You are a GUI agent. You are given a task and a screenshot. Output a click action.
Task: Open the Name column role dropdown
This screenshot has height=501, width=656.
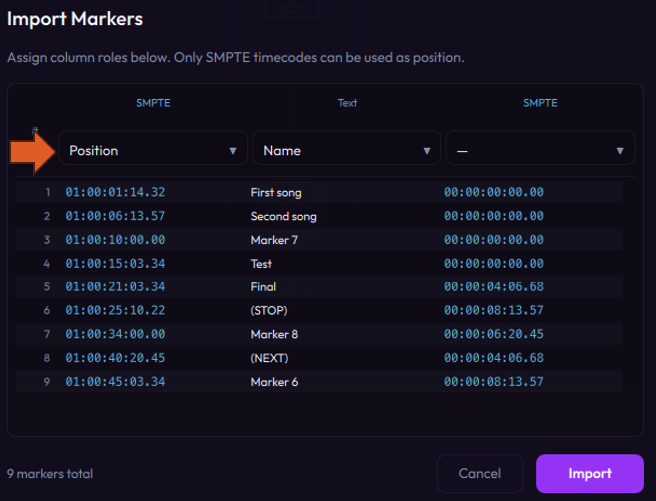click(346, 148)
